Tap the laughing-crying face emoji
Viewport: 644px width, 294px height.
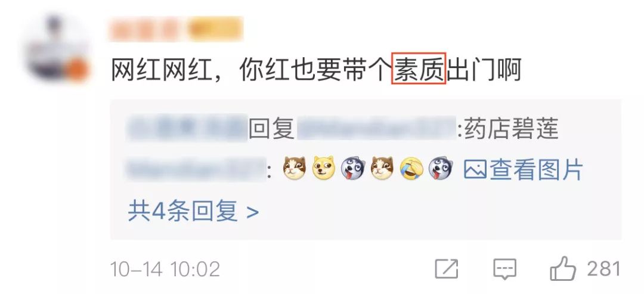click(x=411, y=169)
